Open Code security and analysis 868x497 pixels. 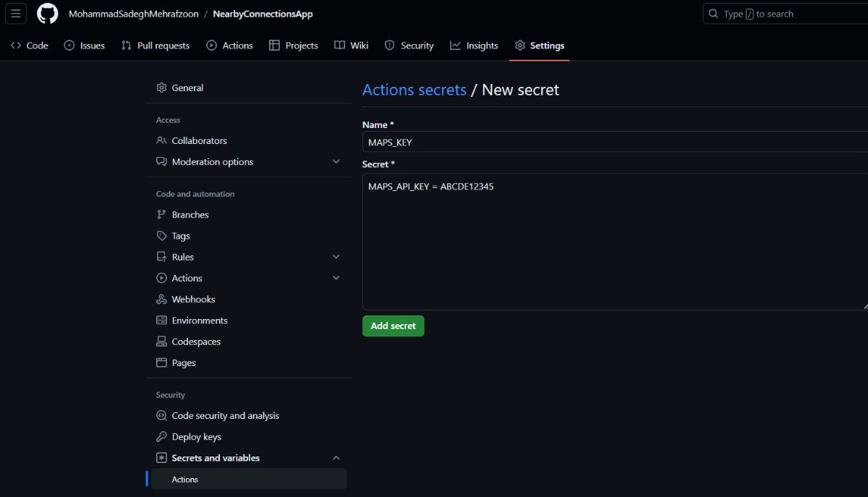pyautogui.click(x=249, y=416)
